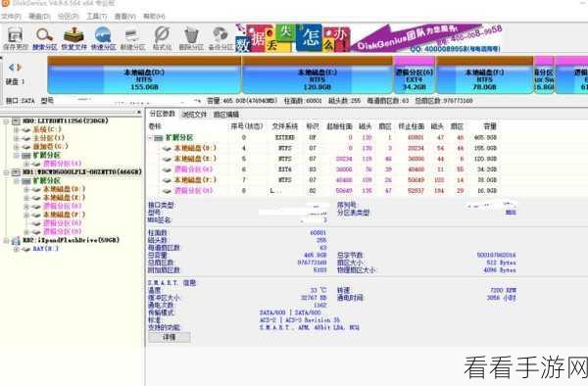Click the HD0 LITEON disk icon in tree
The width and height of the screenshot is (588, 386).
pos(16,121)
